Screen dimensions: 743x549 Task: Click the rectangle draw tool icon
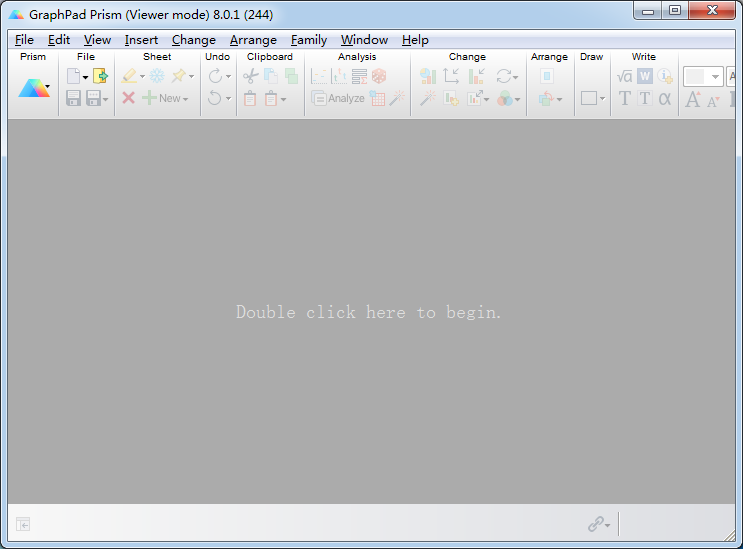point(589,98)
